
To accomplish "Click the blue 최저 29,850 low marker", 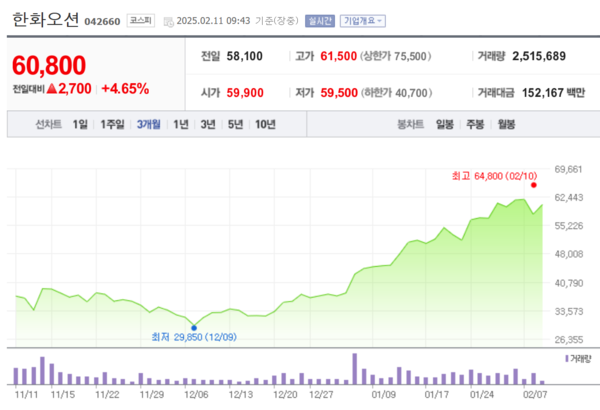I will click(193, 327).
